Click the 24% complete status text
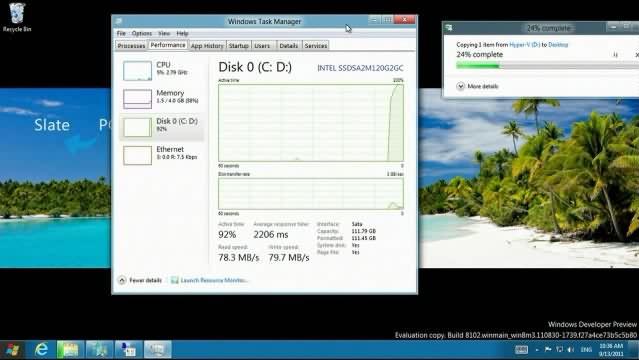 coord(479,55)
